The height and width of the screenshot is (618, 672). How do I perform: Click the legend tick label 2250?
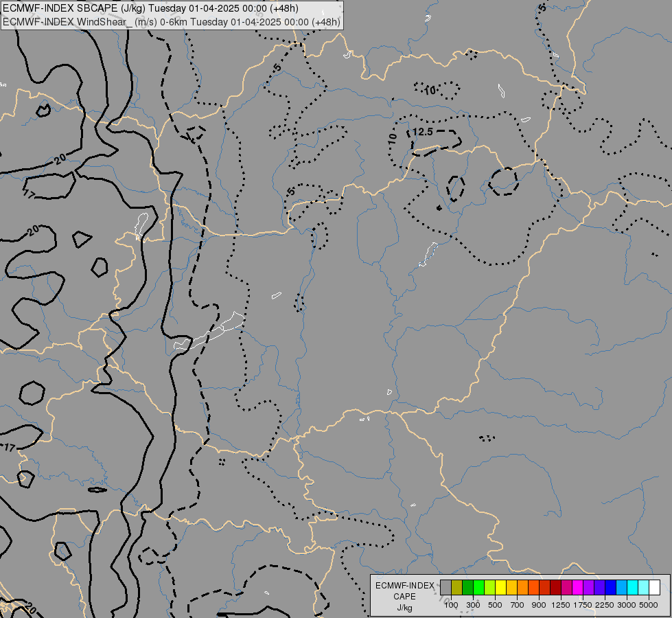click(x=604, y=605)
